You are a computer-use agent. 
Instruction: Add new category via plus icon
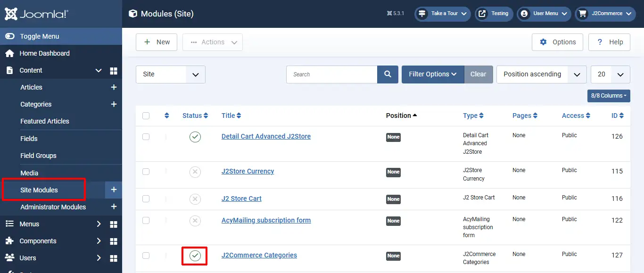(x=114, y=104)
